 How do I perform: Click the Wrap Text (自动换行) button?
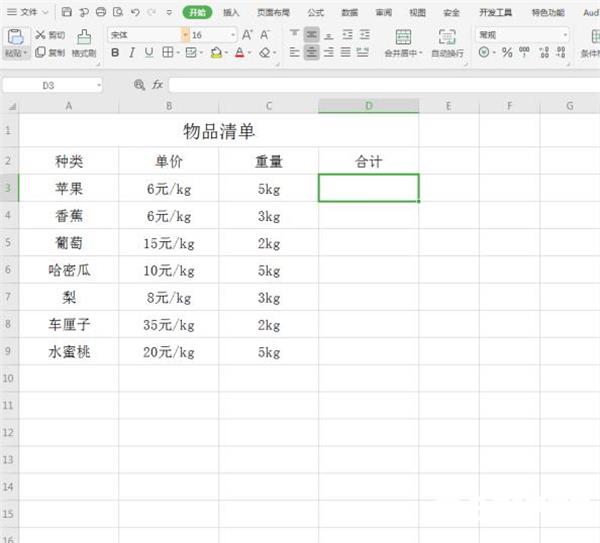tap(447, 43)
